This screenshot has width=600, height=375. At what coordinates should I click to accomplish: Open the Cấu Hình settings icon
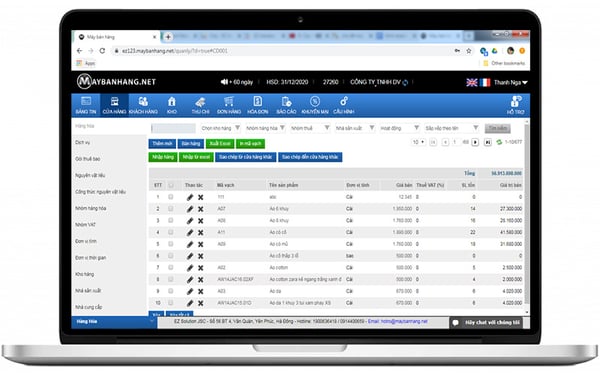(344, 101)
